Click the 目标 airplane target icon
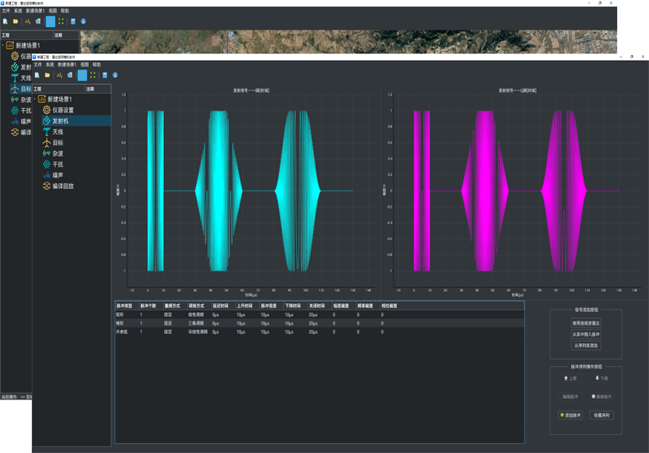Image resolution: width=649 pixels, height=453 pixels. coord(45,143)
